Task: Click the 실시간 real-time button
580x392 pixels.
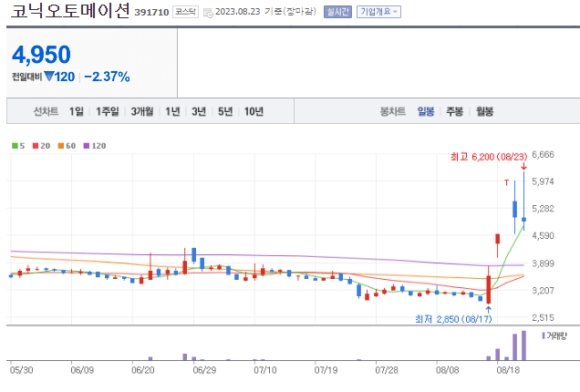Action: point(337,12)
